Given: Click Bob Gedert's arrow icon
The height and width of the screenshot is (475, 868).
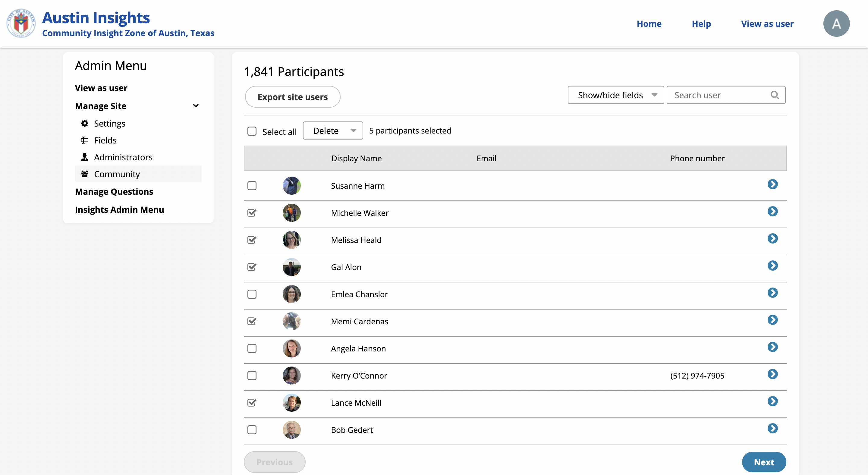Looking at the screenshot, I should click(772, 429).
